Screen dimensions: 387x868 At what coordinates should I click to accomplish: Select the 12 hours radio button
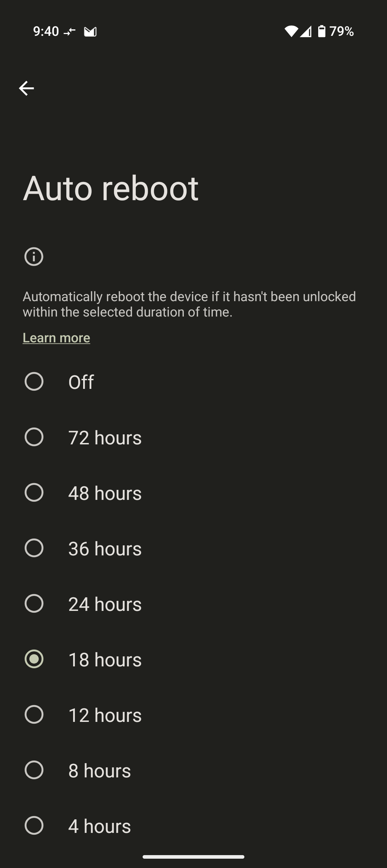[34, 714]
